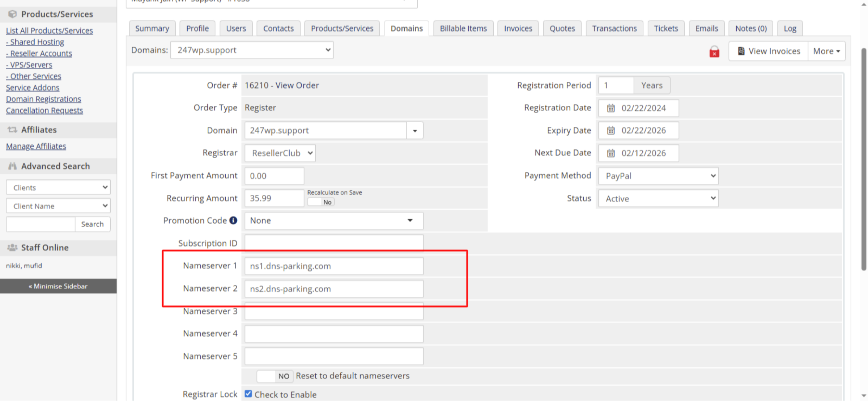The image size is (868, 401).
Task: Click the red delete domain icon
Action: (x=714, y=52)
